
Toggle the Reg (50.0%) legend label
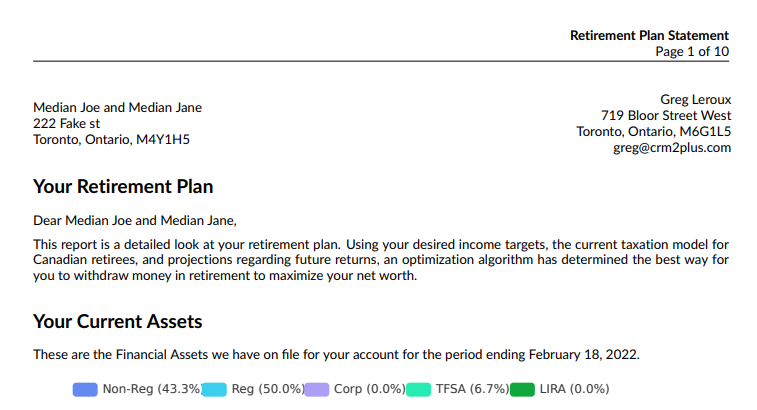pyautogui.click(x=267, y=389)
